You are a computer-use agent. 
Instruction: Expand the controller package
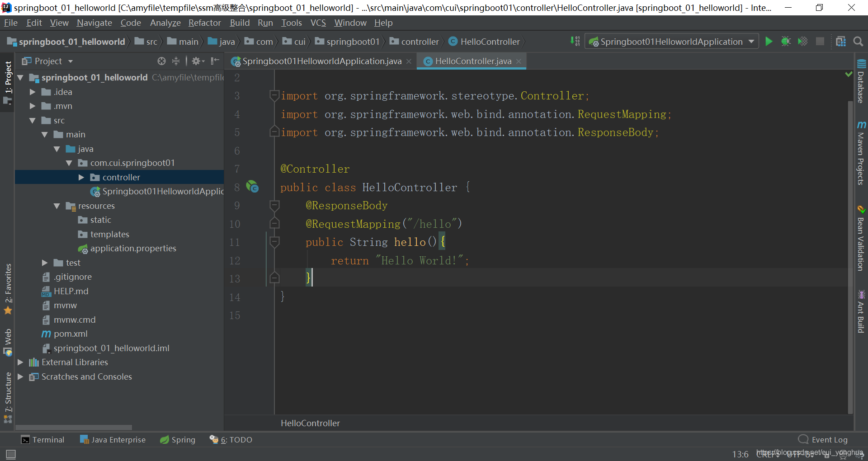click(81, 177)
